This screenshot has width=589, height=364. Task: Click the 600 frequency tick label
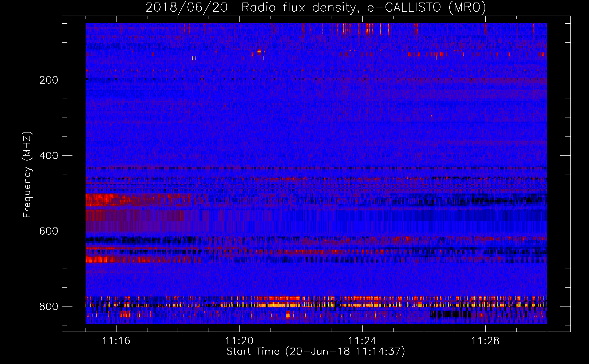tap(49, 232)
